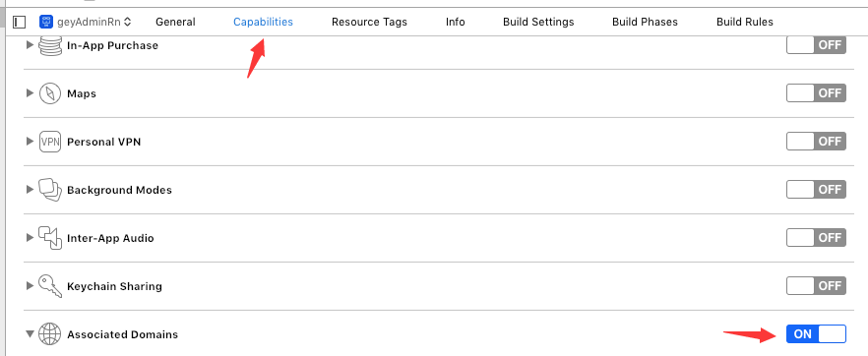
Task: Click the Background Modes stacked-layers icon
Action: [x=50, y=190]
